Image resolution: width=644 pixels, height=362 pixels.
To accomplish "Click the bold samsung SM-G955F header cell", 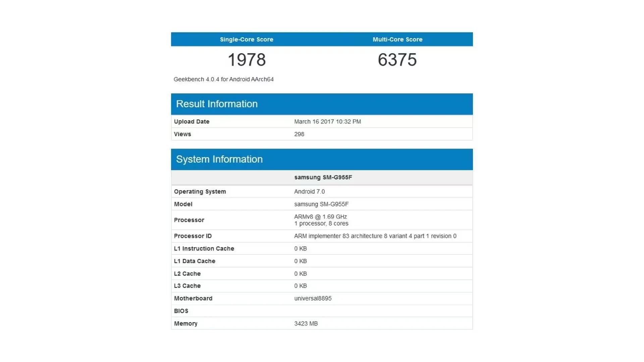I will tap(323, 177).
